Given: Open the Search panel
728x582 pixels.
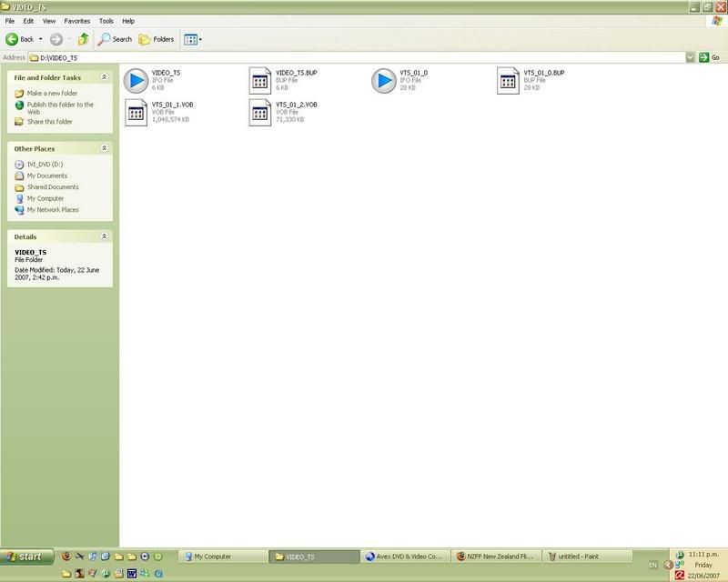Looking at the screenshot, I should 116,39.
